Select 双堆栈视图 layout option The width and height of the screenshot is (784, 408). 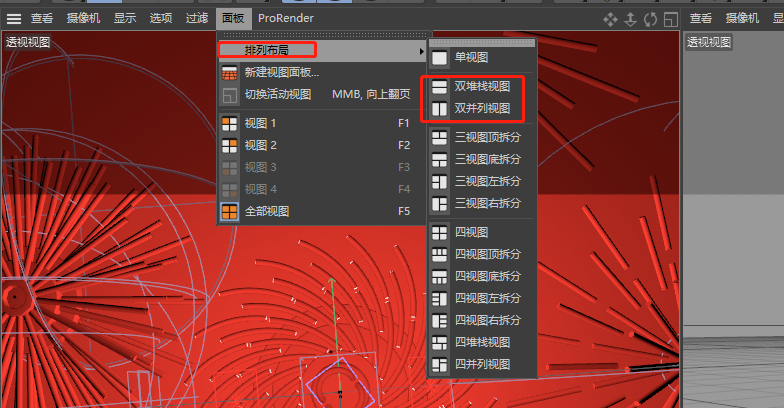(482, 86)
